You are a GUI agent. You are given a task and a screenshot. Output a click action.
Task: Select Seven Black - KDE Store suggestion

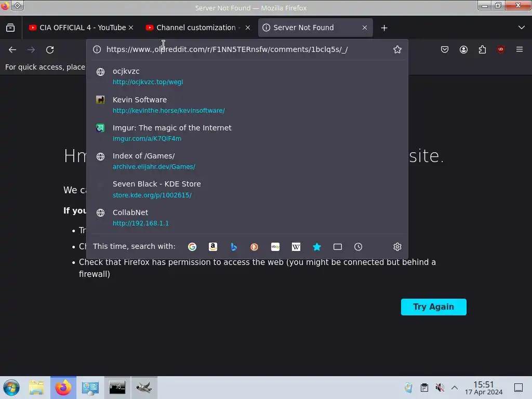tap(247, 189)
